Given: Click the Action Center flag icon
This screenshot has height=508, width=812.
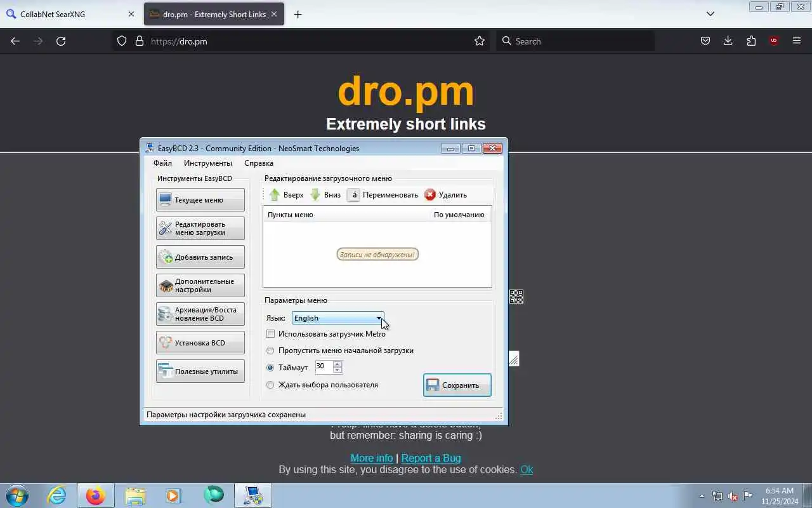Looking at the screenshot, I should pos(748,496).
